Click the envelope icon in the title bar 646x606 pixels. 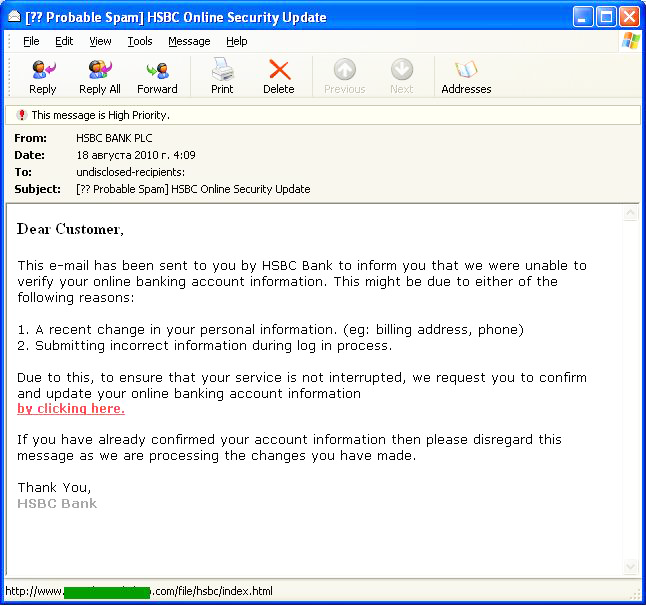coord(14,16)
